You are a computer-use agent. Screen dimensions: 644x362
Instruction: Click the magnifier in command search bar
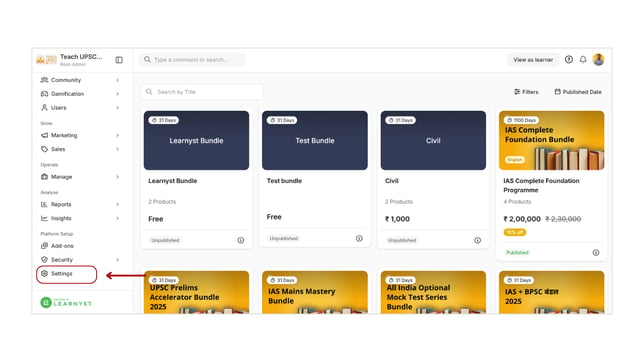pos(147,60)
